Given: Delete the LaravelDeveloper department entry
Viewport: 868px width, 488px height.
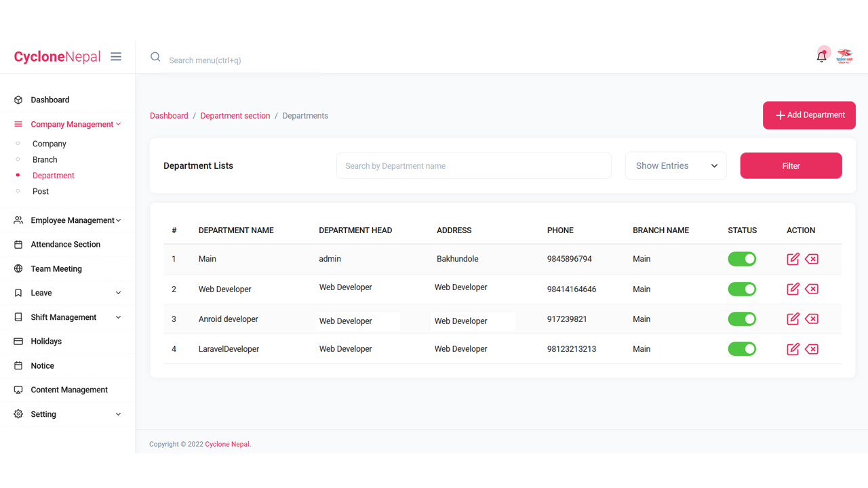Looking at the screenshot, I should (x=812, y=348).
